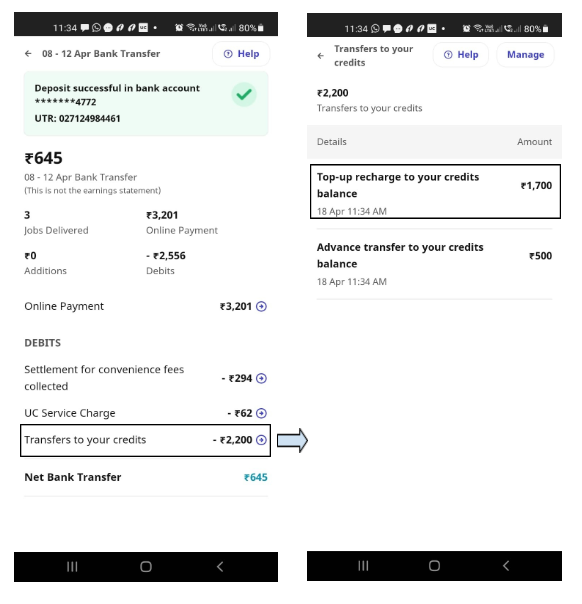Open Transfers to your credits ₹2,200 arrow
Viewport: 582px width, 604px height.
click(261, 440)
